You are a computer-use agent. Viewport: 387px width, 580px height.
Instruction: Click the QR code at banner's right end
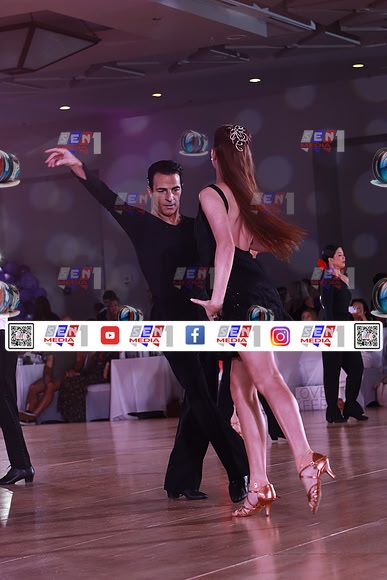coord(367,336)
